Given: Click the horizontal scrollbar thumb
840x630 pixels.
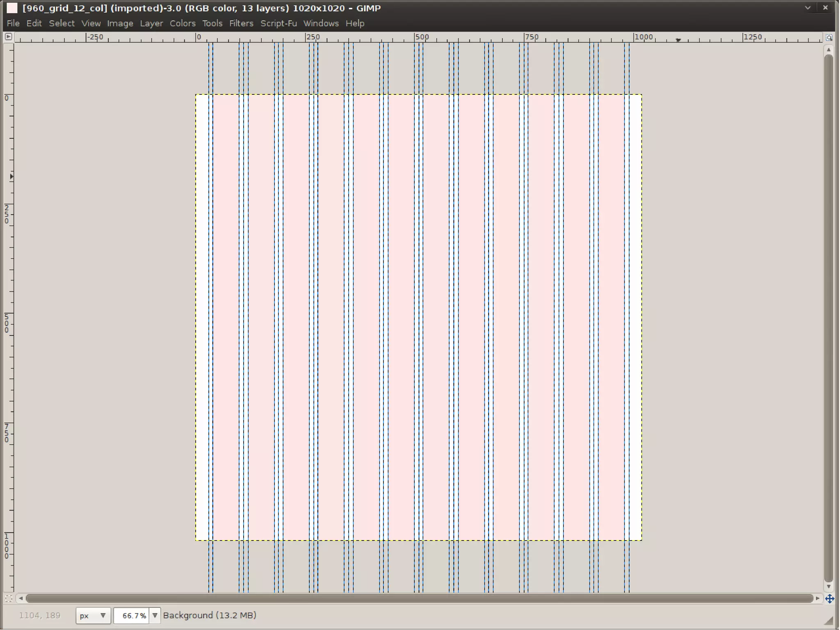Looking at the screenshot, I should pos(418,598).
